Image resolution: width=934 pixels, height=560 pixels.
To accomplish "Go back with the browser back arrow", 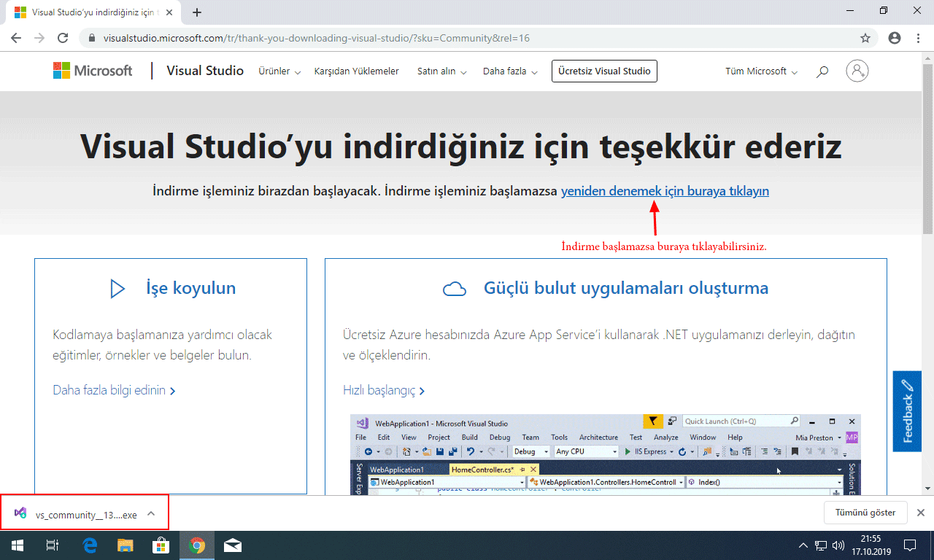I will tap(16, 38).
